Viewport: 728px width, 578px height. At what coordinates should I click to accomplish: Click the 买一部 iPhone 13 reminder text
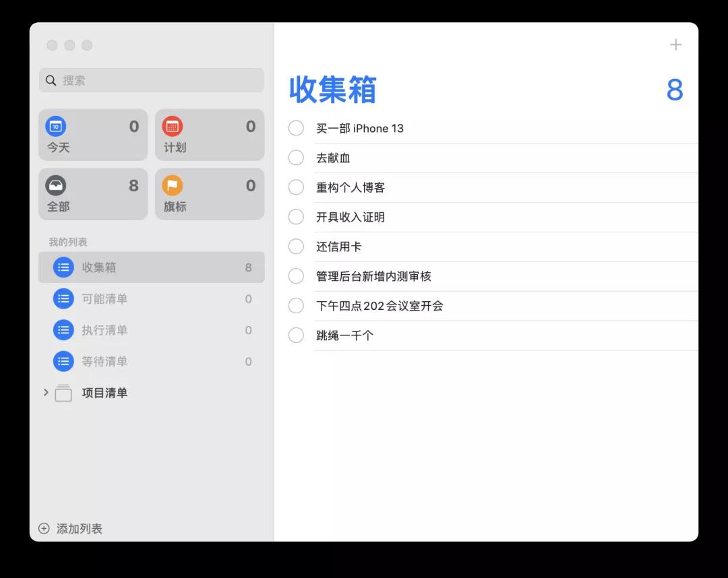(360, 128)
